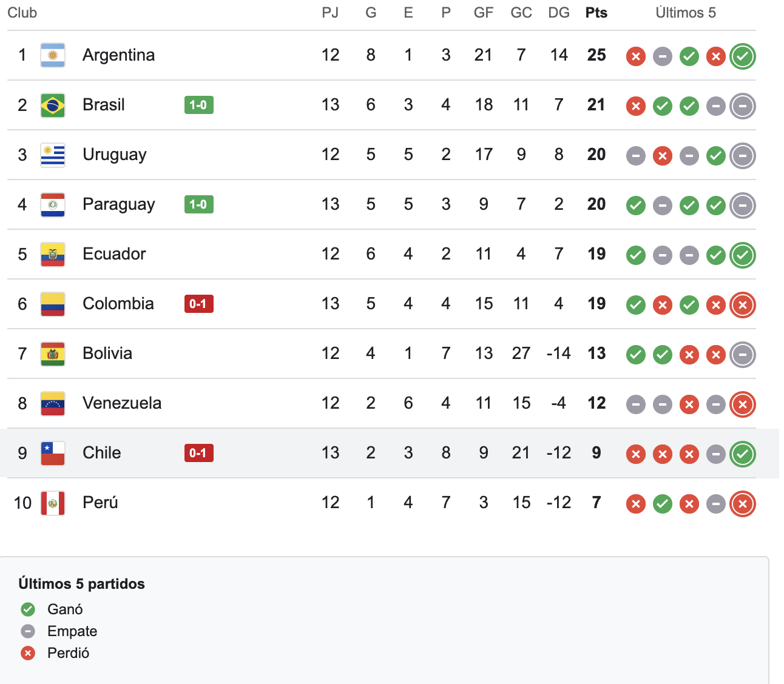Click the Chile flag icon
This screenshot has width=784, height=684.
(x=53, y=453)
